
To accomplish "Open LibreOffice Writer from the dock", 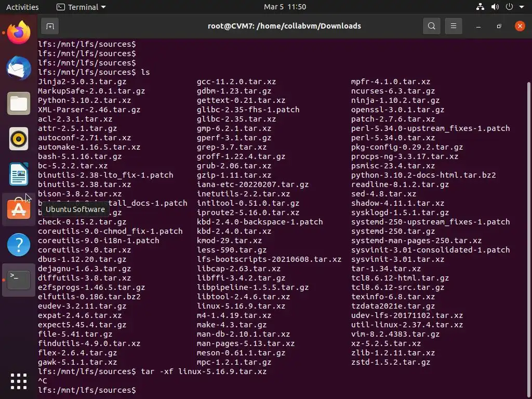I will tap(19, 174).
